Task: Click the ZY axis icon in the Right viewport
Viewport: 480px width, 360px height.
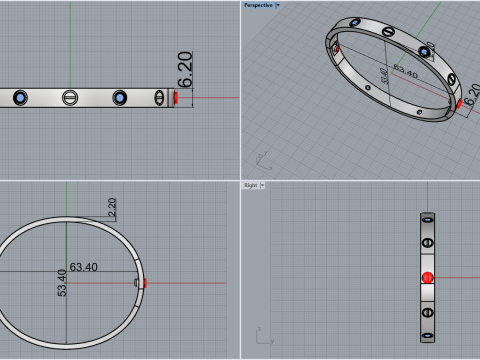Action: tap(265, 336)
